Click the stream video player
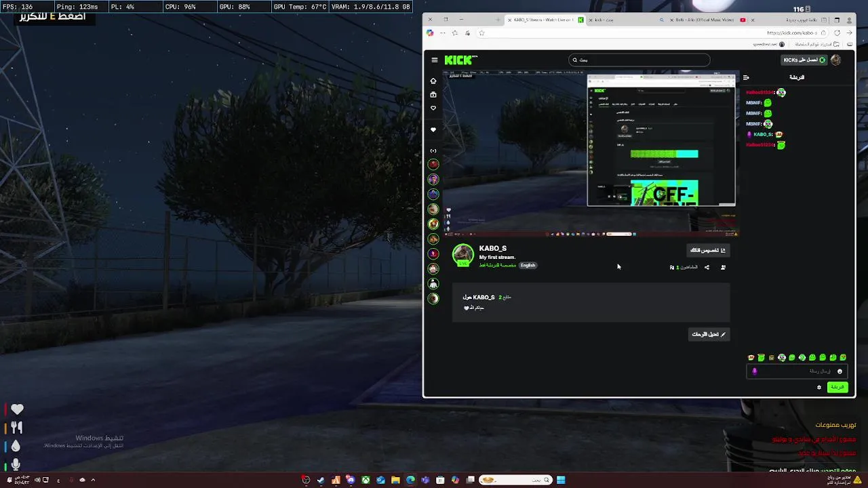 pyautogui.click(x=591, y=153)
